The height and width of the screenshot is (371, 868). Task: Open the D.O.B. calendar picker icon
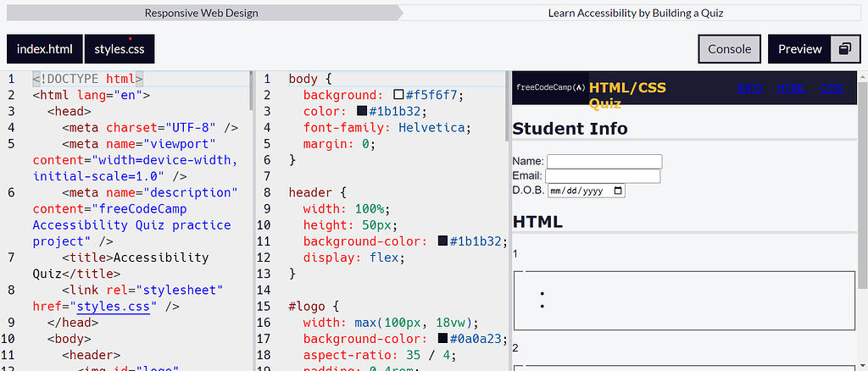tap(618, 191)
